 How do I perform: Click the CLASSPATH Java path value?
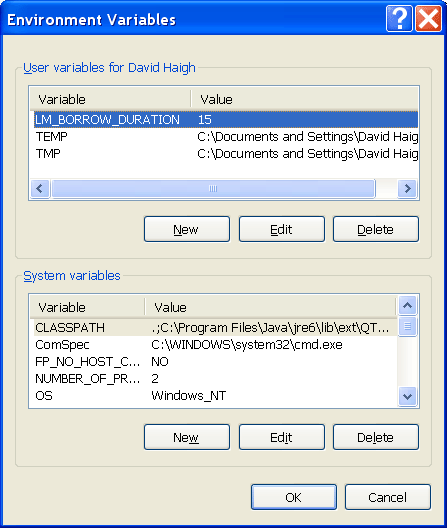270,328
